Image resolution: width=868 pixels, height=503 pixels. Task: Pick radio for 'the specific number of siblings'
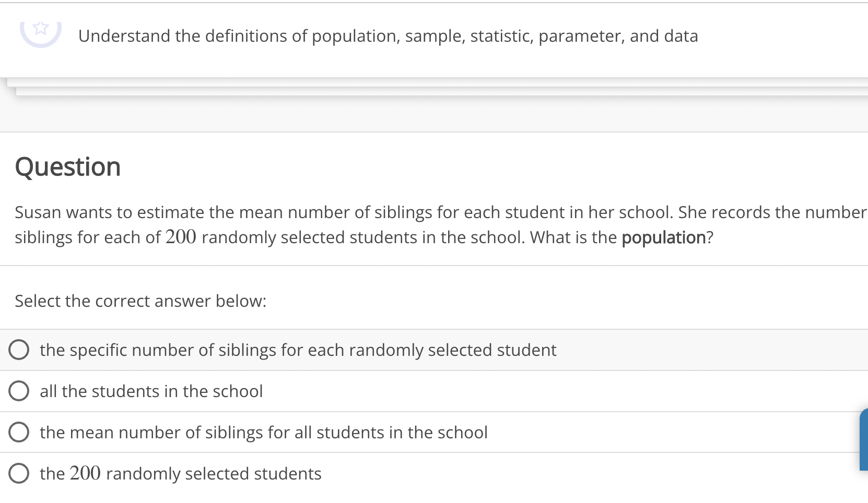point(19,350)
